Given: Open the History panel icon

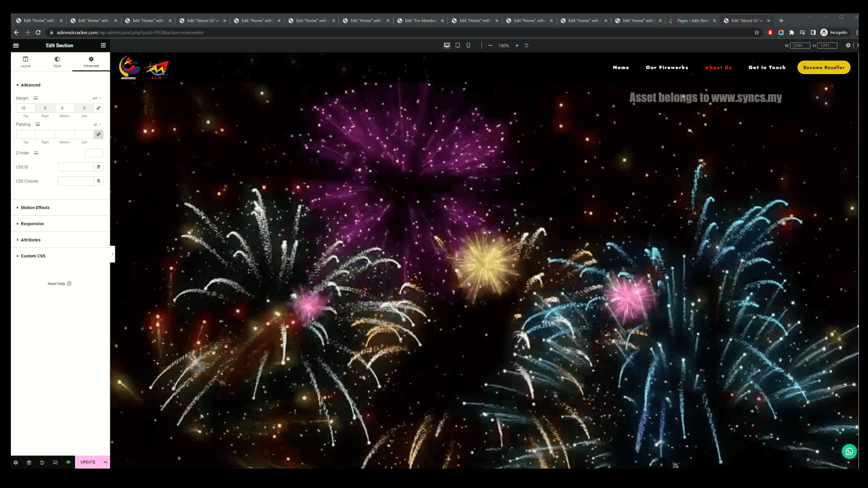Looking at the screenshot, I should point(42,462).
